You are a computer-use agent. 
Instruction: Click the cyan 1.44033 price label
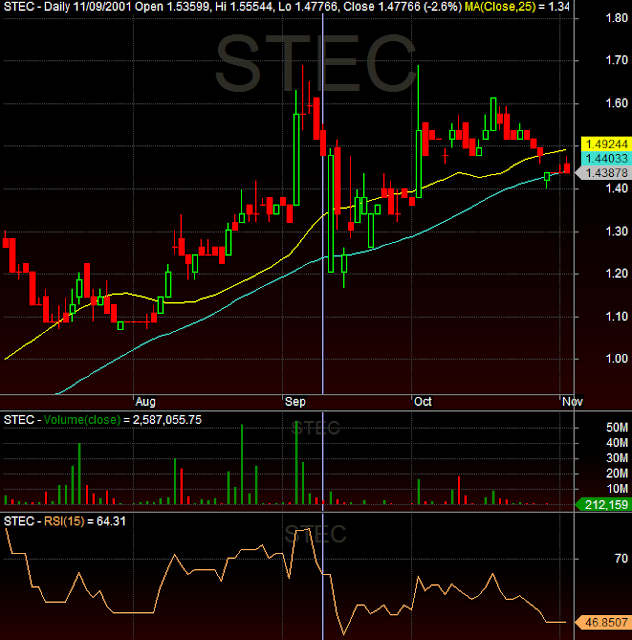click(606, 158)
